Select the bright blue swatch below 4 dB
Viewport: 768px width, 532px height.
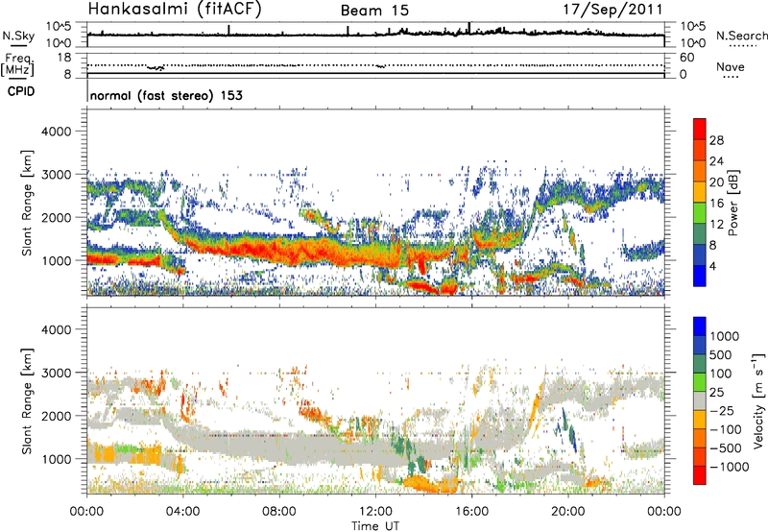(x=700, y=276)
